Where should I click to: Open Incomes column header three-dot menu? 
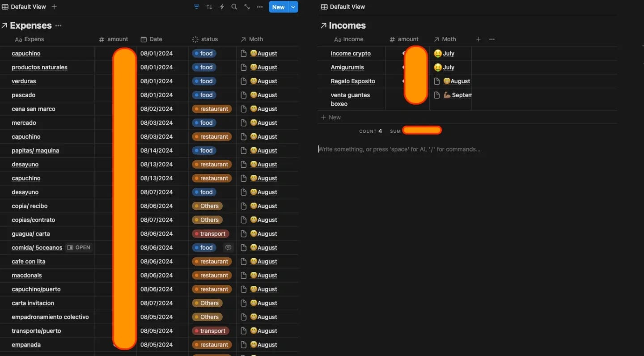click(x=492, y=39)
